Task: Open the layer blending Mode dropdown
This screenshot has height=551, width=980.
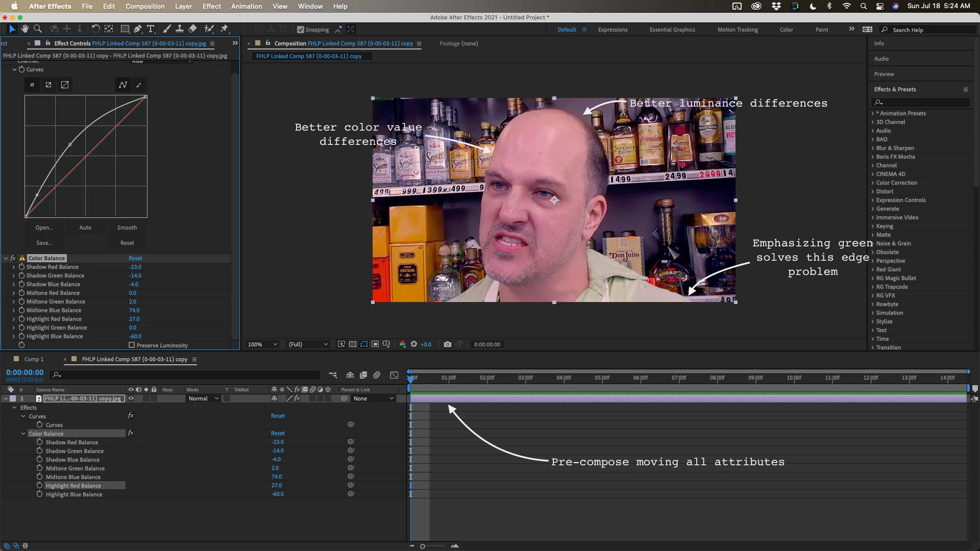Action: [203, 398]
